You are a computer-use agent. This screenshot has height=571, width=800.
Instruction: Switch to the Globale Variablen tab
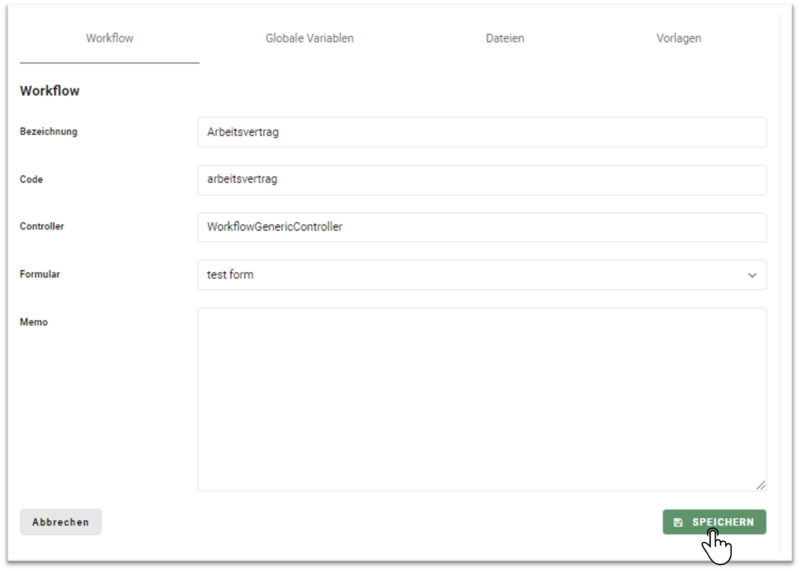click(x=309, y=38)
